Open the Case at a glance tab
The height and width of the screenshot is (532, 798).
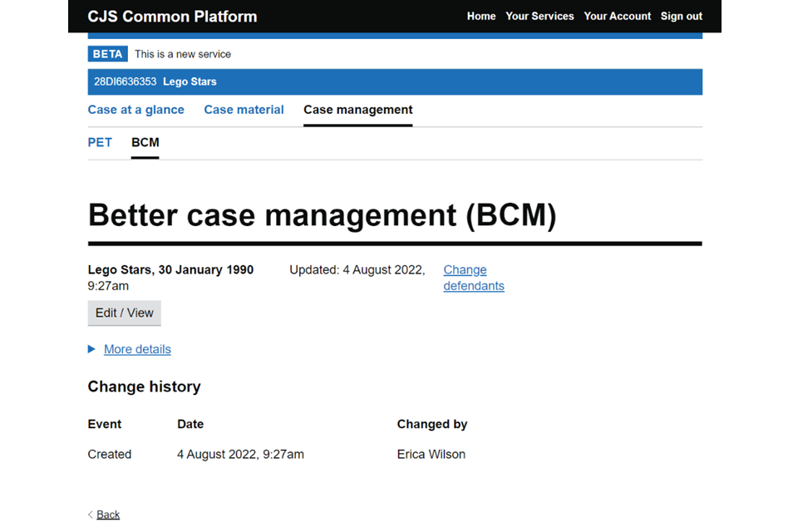coord(136,110)
